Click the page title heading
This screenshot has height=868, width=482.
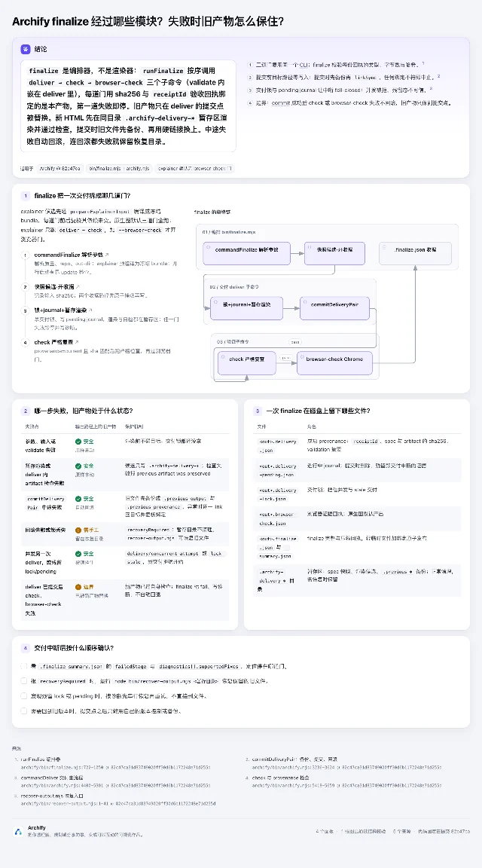click(x=148, y=22)
